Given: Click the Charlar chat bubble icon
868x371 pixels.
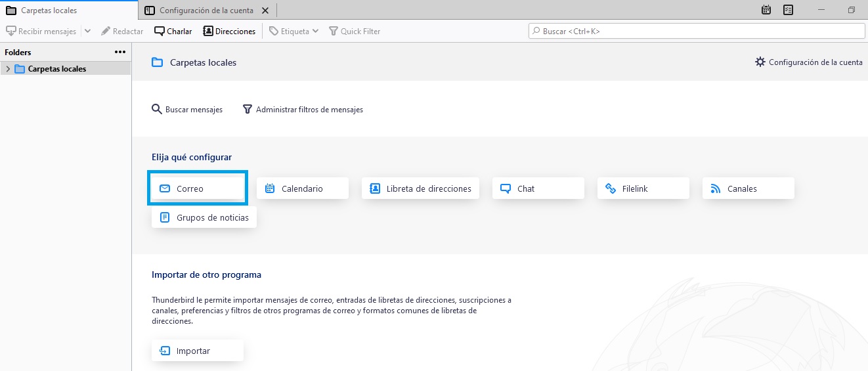Looking at the screenshot, I should 160,31.
